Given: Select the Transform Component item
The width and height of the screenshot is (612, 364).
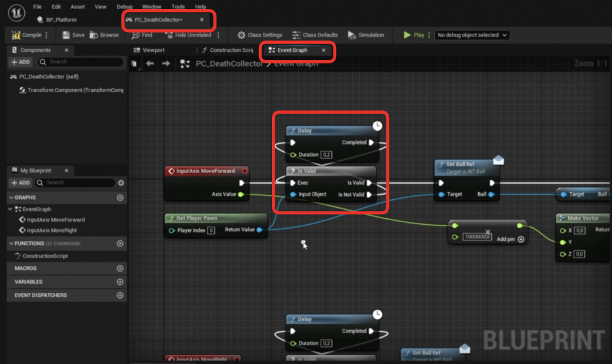Looking at the screenshot, I should pyautogui.click(x=71, y=90).
